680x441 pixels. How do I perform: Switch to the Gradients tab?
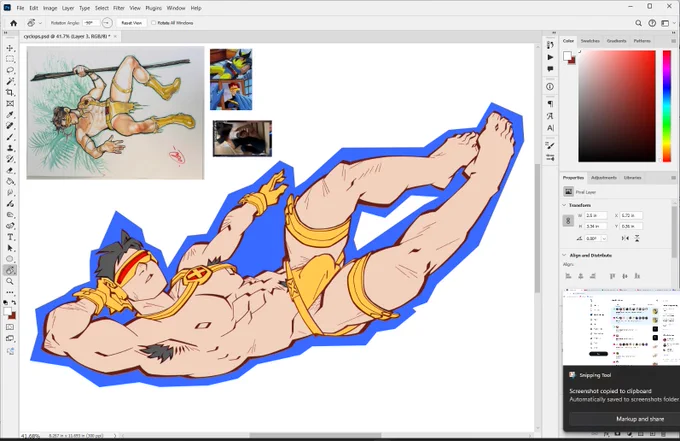[x=616, y=41]
